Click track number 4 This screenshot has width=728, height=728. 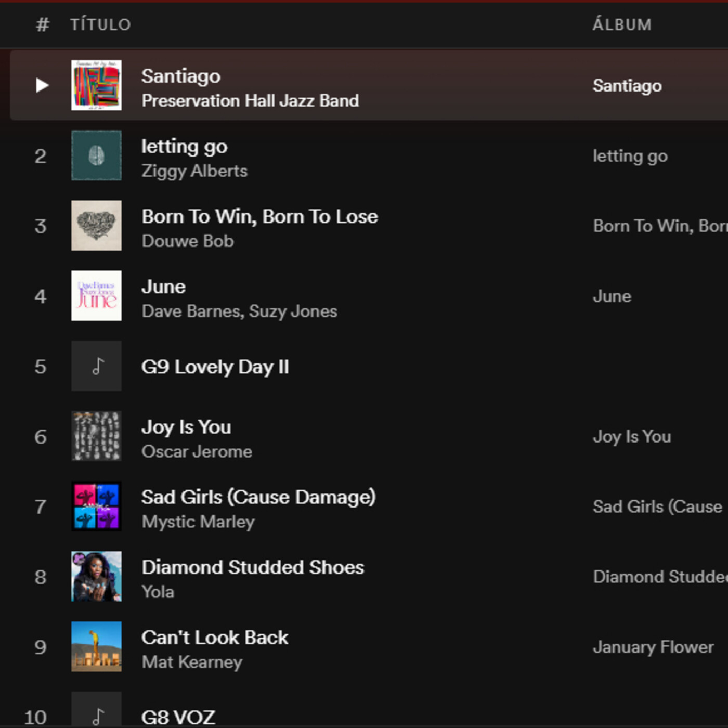[41, 296]
